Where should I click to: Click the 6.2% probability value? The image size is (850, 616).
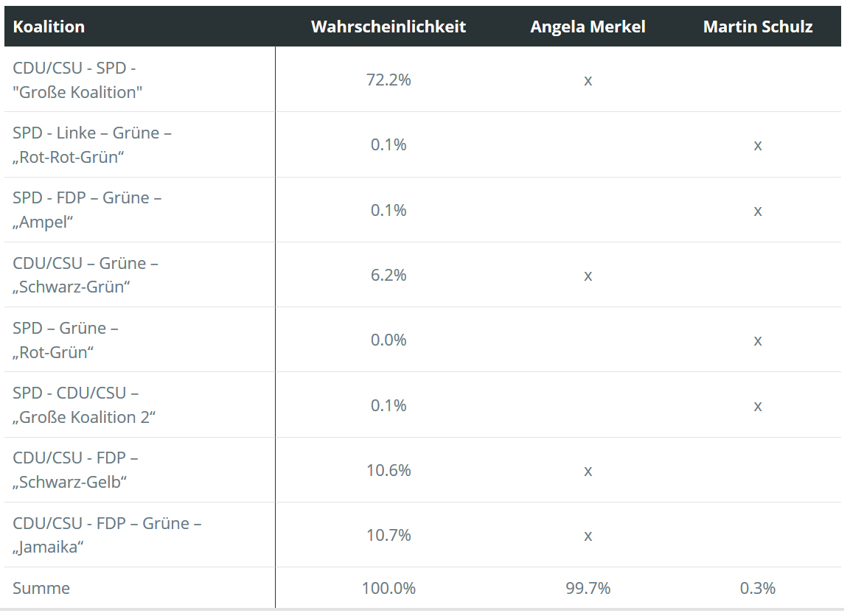click(x=389, y=275)
